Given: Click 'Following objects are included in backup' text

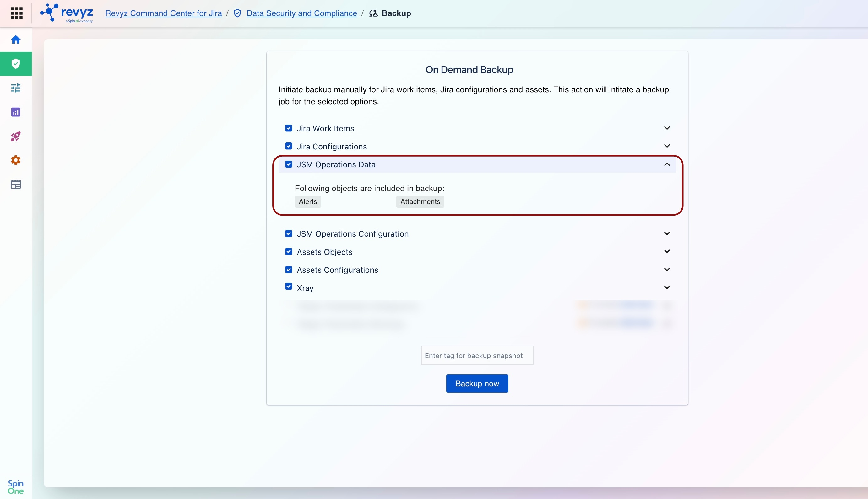Looking at the screenshot, I should click(x=370, y=189).
